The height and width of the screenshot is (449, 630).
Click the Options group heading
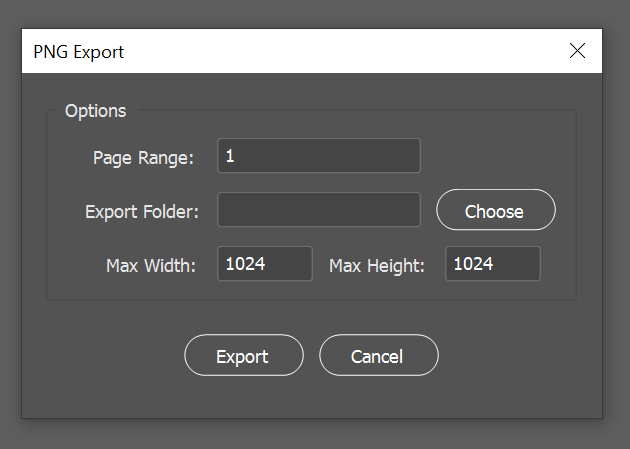pos(95,110)
